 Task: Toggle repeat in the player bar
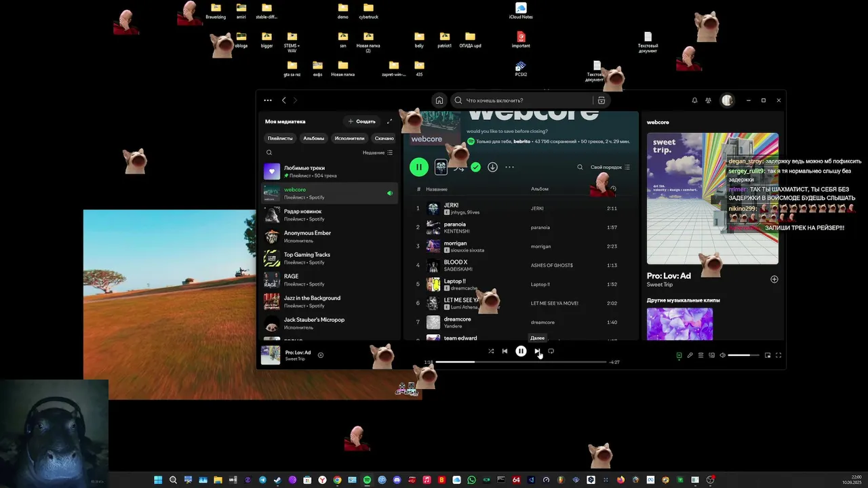point(551,351)
